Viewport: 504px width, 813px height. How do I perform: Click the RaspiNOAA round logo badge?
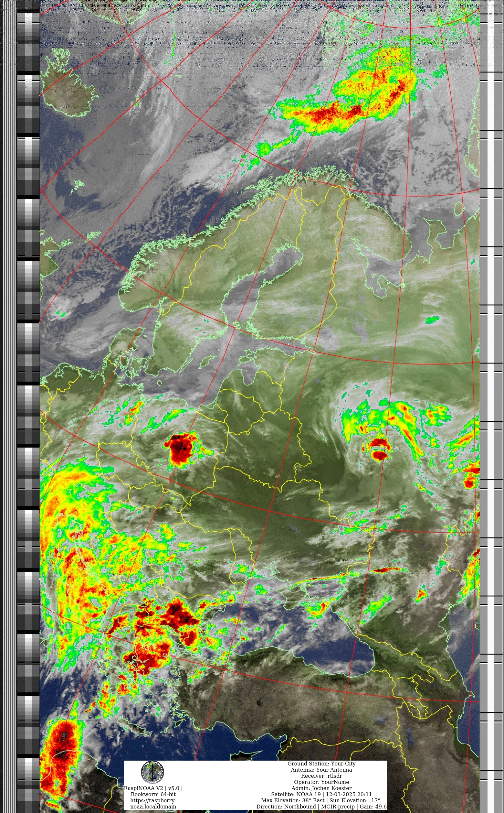pos(153,772)
